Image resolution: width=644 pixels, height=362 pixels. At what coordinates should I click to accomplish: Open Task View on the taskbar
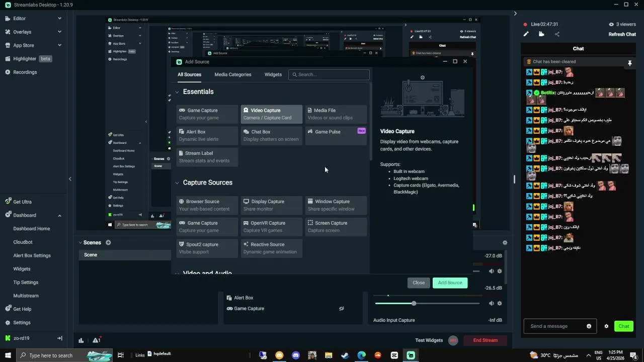click(121, 355)
